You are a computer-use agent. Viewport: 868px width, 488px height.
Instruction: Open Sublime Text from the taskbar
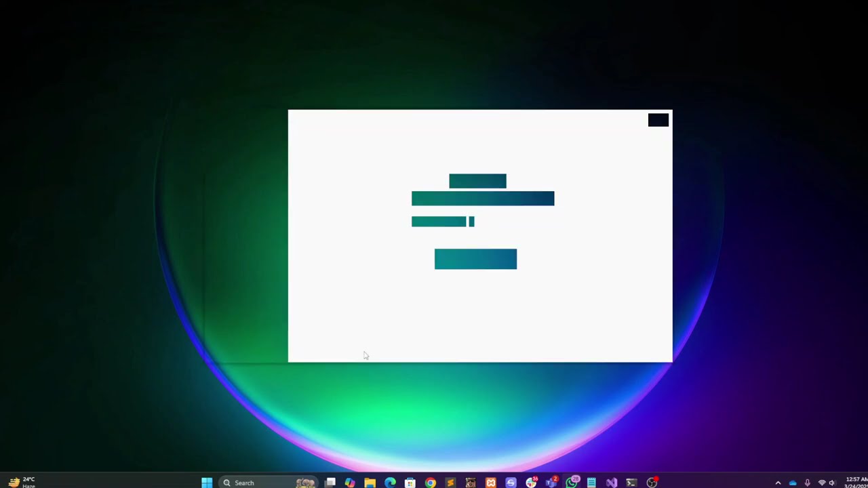[x=450, y=483]
